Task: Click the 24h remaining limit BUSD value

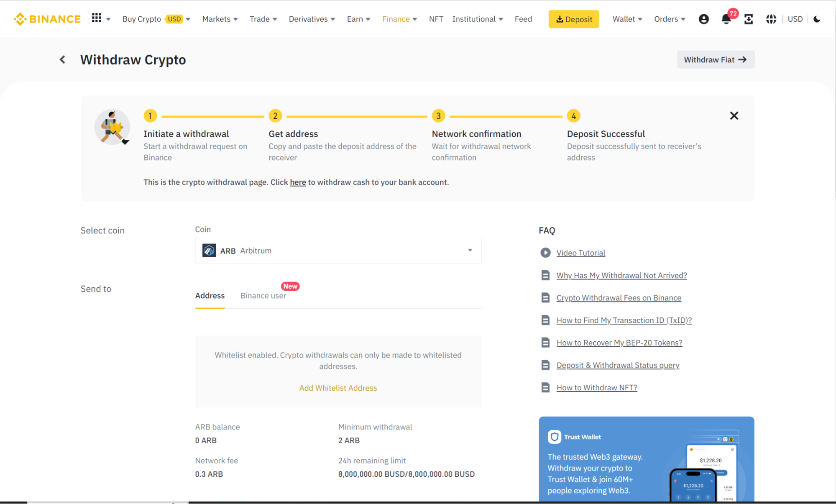Action: (x=406, y=474)
